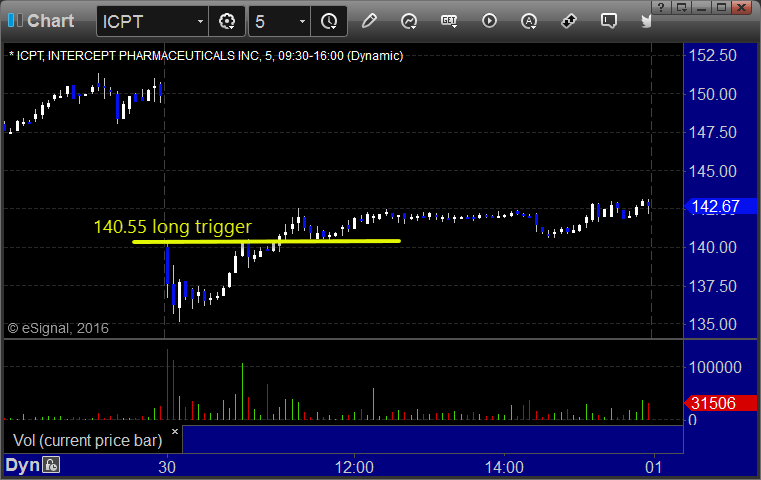Screen dimensions: 761x480
Task: Expand the interval 5 dropdown arrow
Action: pyautogui.click(x=302, y=21)
